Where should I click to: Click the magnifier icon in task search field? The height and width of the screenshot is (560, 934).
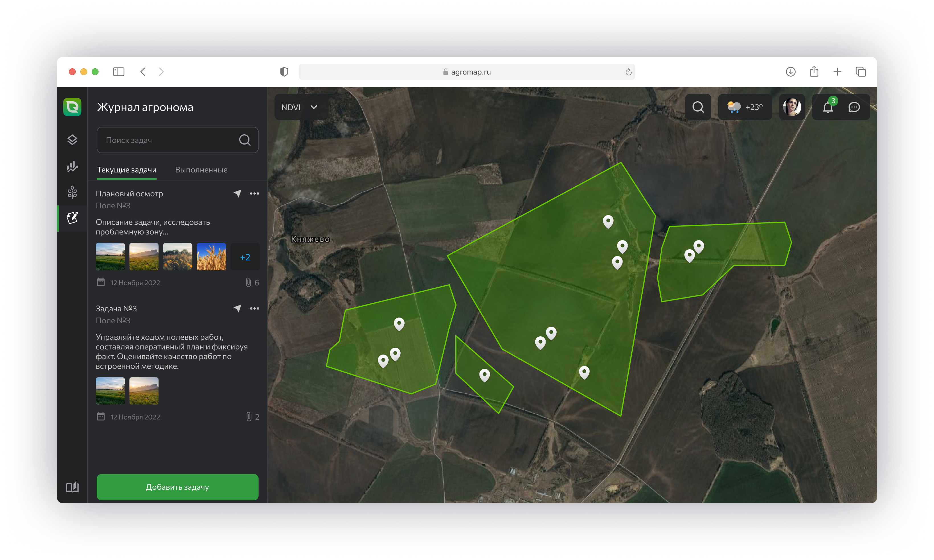(245, 140)
